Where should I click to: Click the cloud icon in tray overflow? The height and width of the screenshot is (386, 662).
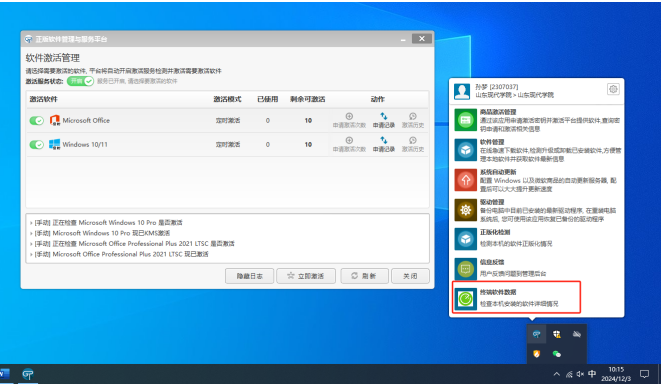577,334
